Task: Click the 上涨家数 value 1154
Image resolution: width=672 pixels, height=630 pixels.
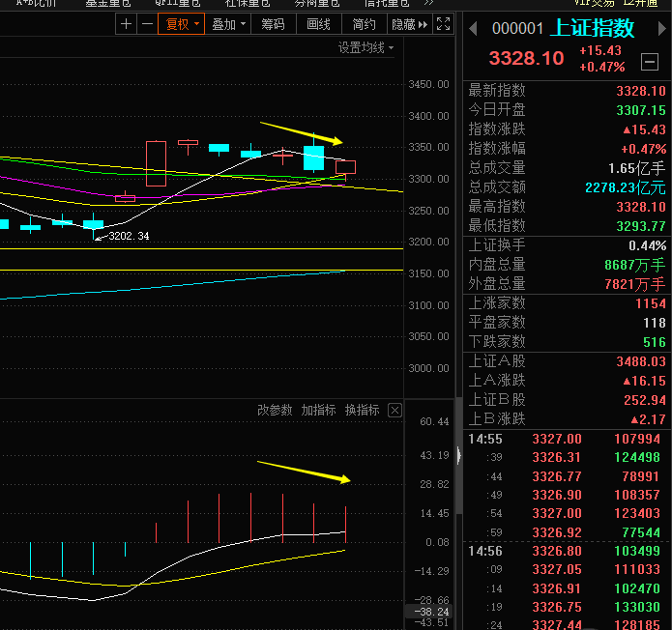Action: (x=650, y=303)
